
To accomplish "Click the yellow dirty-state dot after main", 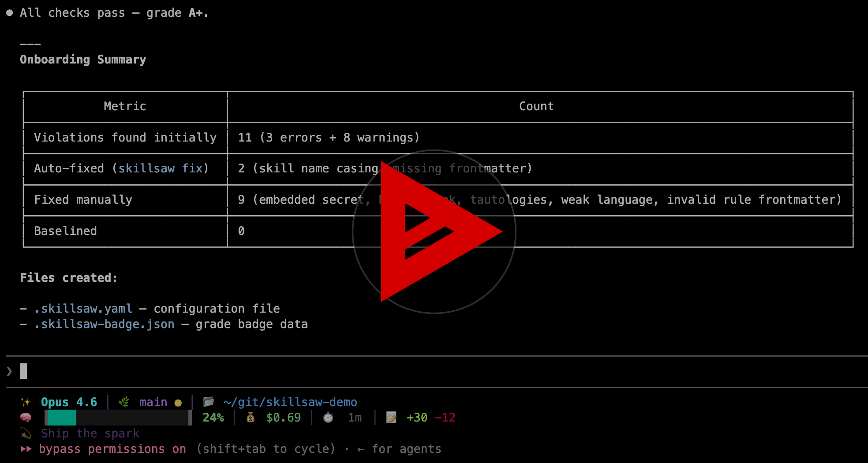I will click(178, 403).
